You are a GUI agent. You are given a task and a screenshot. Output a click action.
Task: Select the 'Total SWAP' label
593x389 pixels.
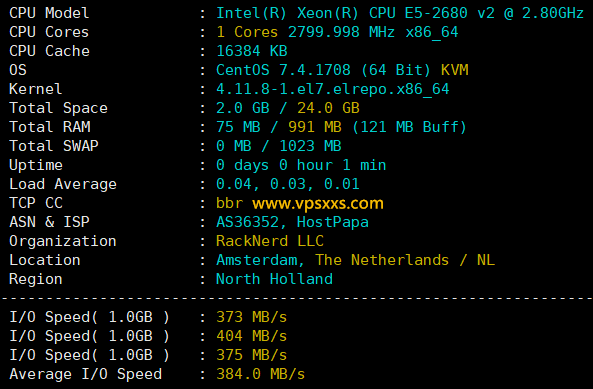(54, 146)
